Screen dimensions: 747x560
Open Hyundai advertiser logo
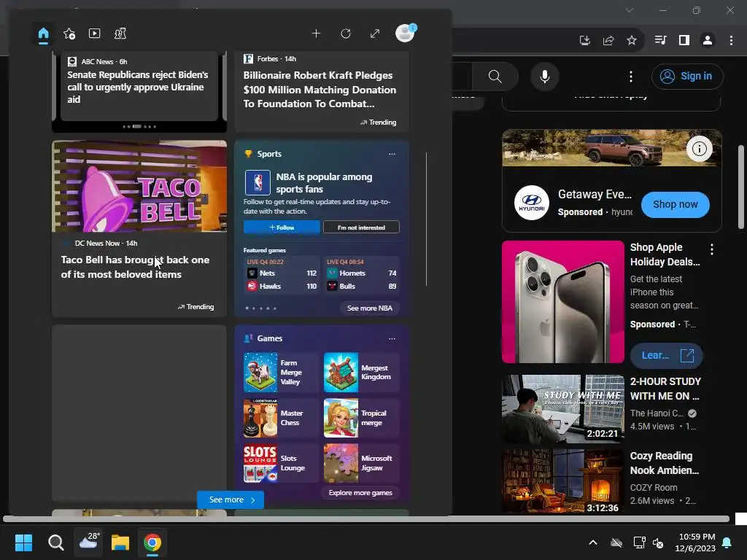[x=531, y=203]
